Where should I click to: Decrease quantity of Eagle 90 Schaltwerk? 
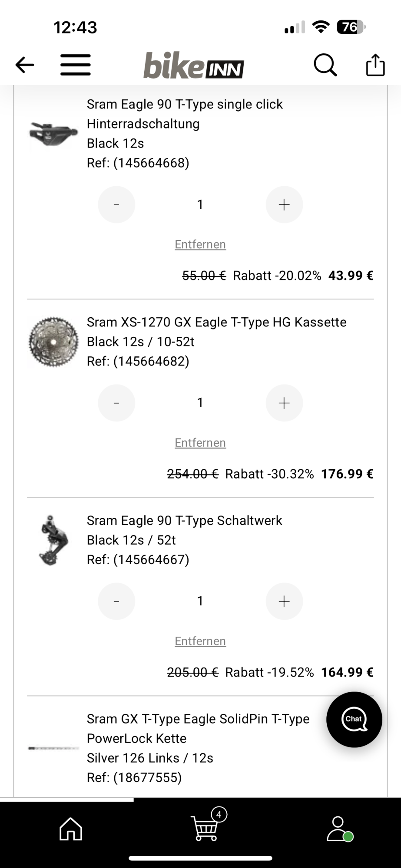point(116,601)
